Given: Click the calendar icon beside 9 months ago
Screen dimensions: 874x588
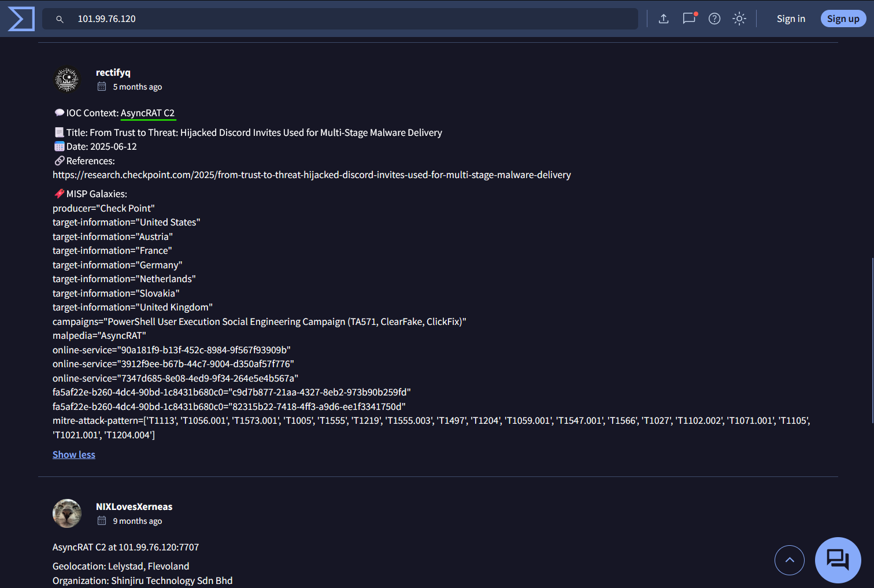Looking at the screenshot, I should tap(102, 521).
